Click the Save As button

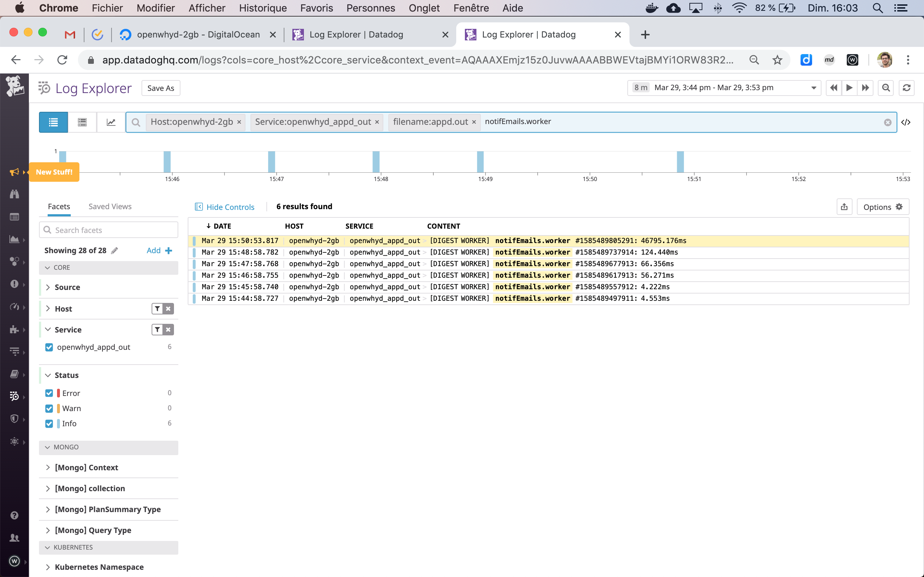click(160, 88)
